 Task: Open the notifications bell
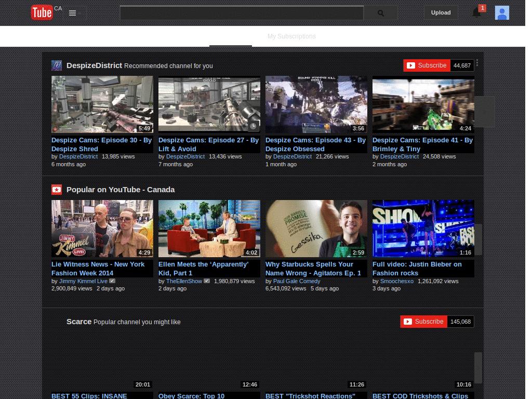(477, 13)
